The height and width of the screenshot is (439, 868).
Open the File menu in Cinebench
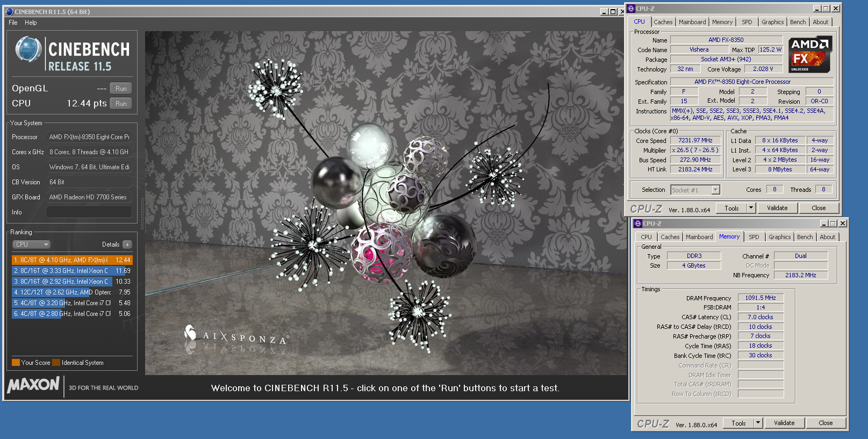13,23
